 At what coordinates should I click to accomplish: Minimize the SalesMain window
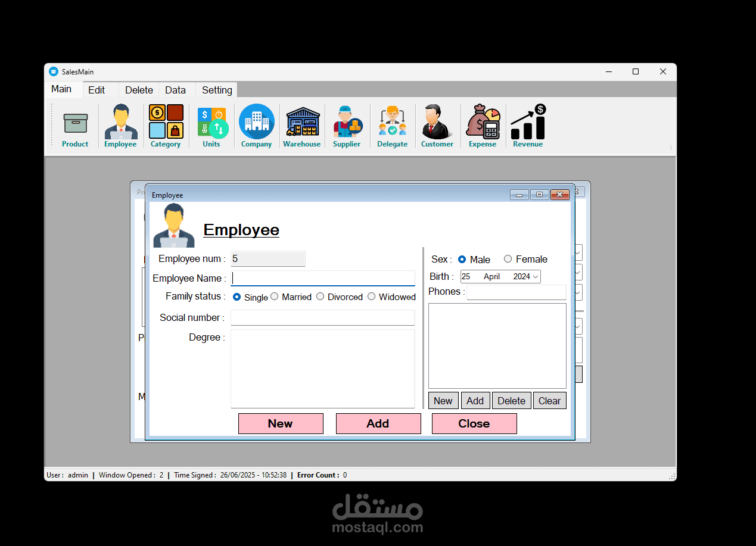(x=609, y=71)
